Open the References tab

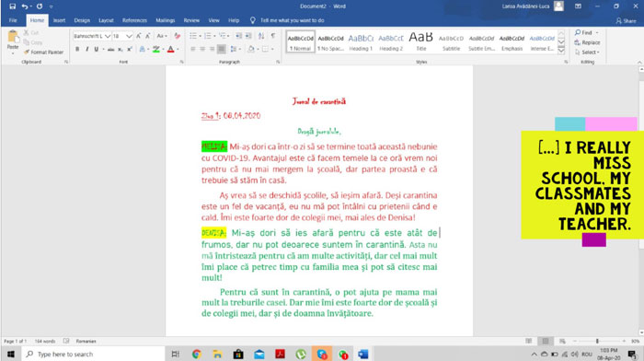pyautogui.click(x=134, y=20)
